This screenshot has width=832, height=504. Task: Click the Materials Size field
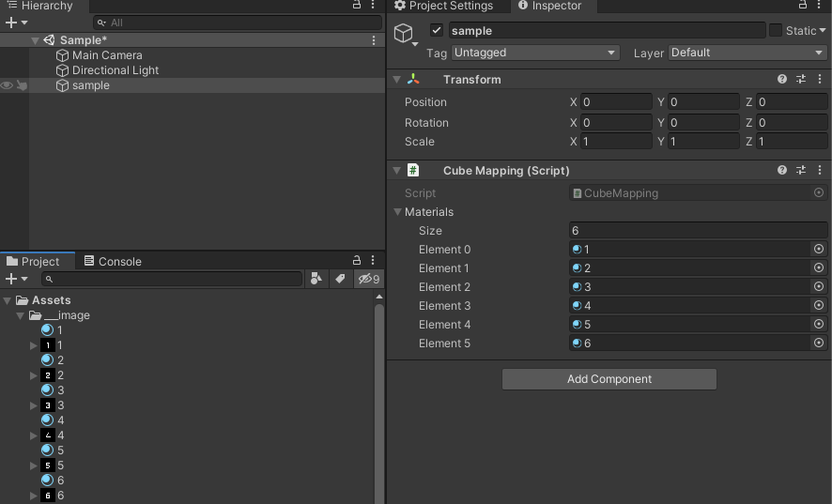tap(699, 231)
